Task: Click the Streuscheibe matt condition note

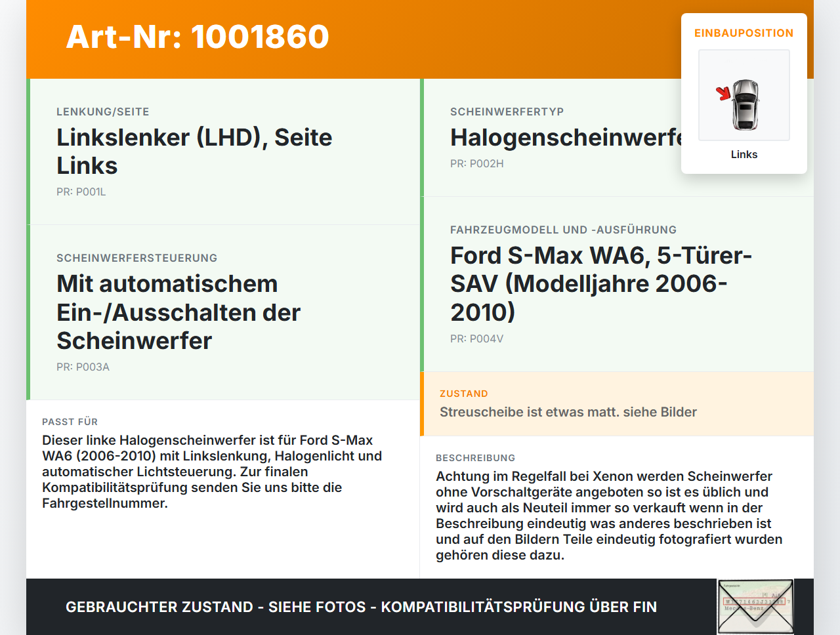Action: pyautogui.click(x=568, y=412)
